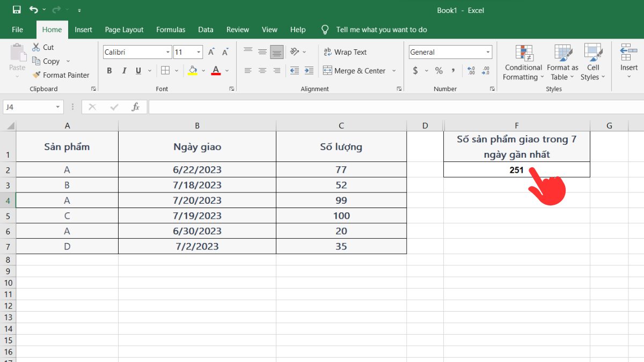
Task: Open the Number Format combo box
Action: click(x=450, y=51)
